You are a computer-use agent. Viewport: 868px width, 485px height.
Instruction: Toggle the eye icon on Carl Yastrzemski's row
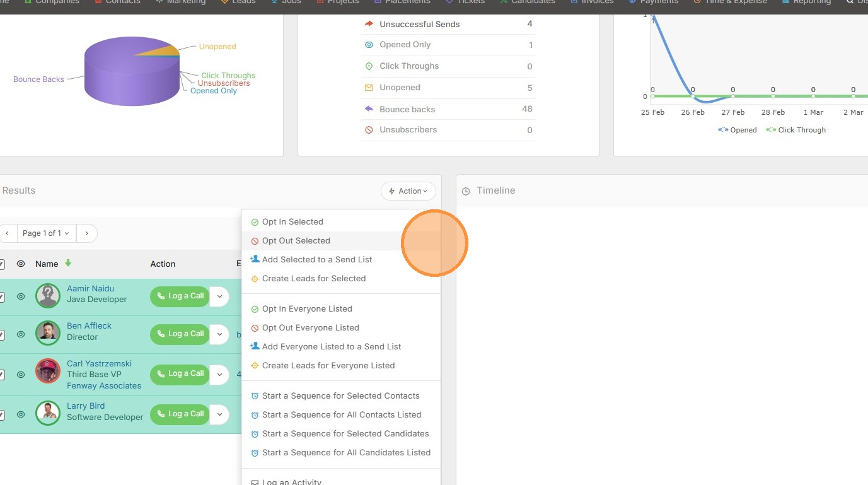(x=21, y=374)
